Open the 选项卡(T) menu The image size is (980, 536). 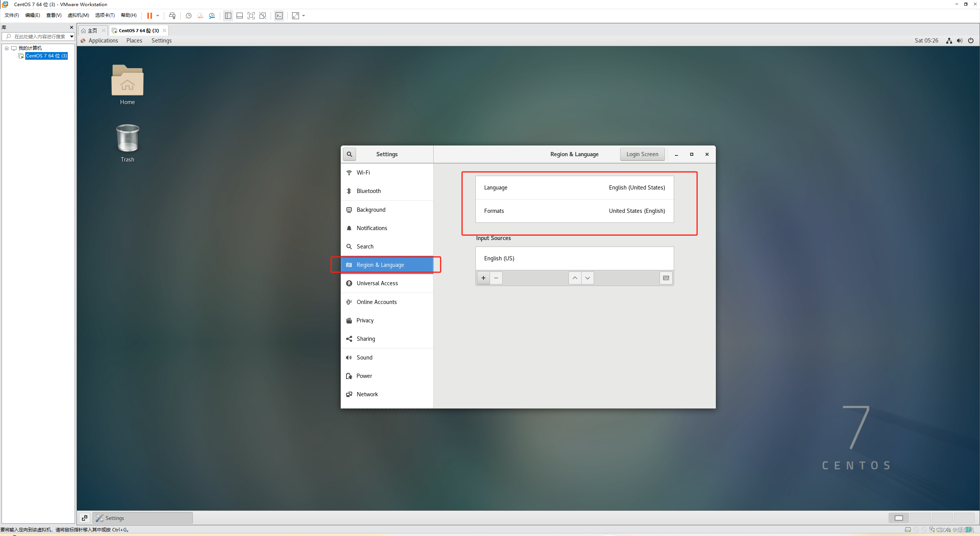(x=105, y=15)
